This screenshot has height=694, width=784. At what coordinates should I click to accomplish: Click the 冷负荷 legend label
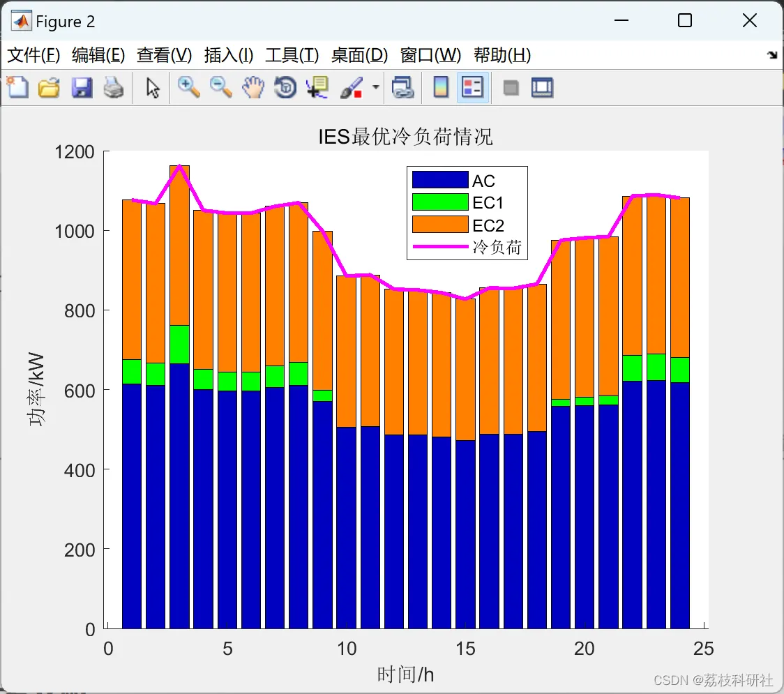tap(497, 247)
